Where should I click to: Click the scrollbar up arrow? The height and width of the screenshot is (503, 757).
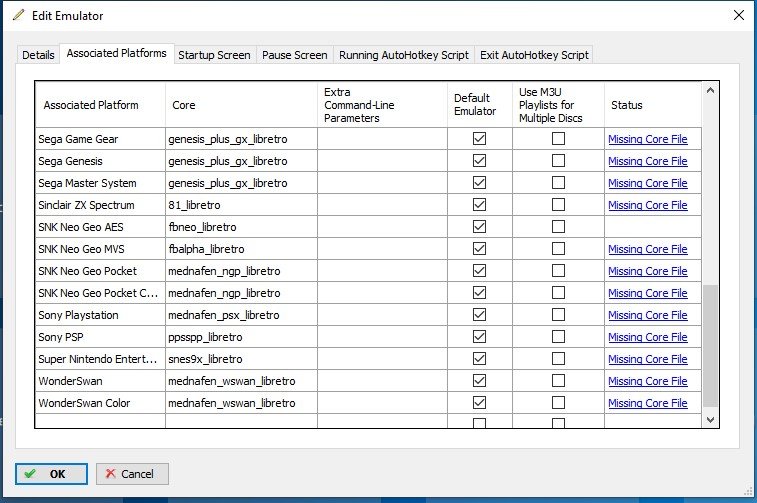coord(710,90)
